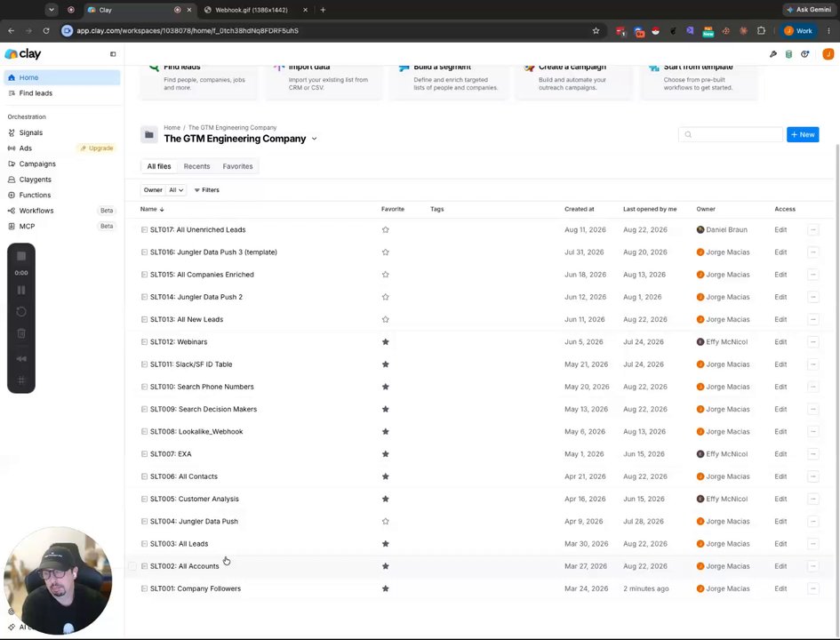Click the presenter webcam thumbnail
The height and width of the screenshot is (640, 840).
tap(58, 580)
